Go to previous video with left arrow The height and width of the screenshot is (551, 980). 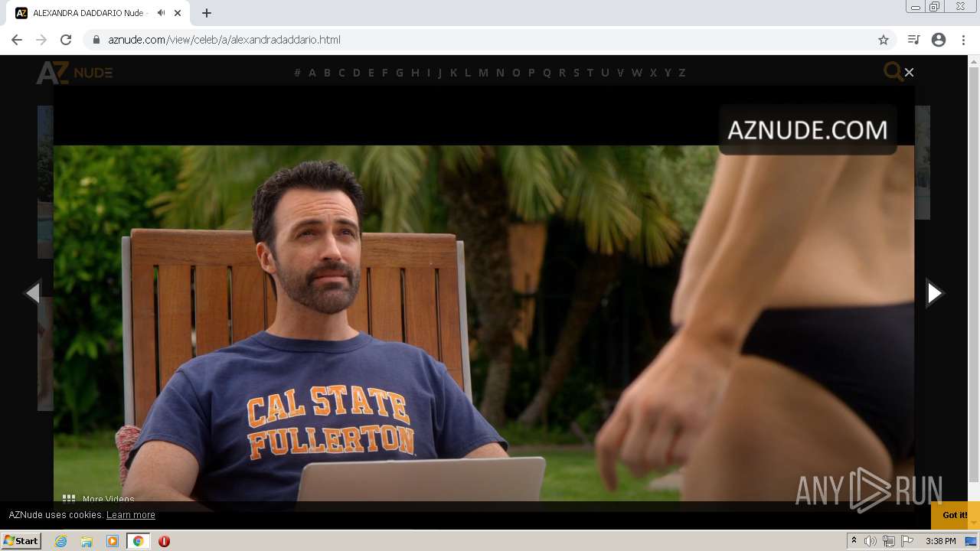click(33, 292)
